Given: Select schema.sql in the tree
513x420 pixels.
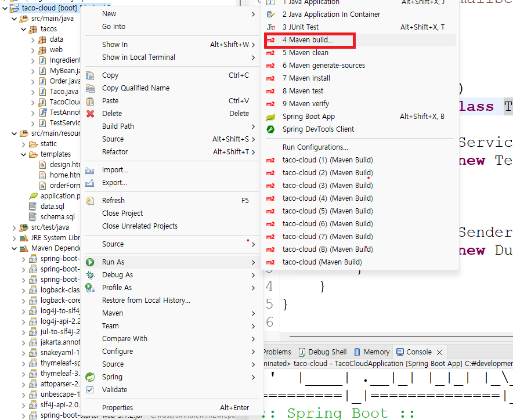Looking at the screenshot, I should click(57, 217).
